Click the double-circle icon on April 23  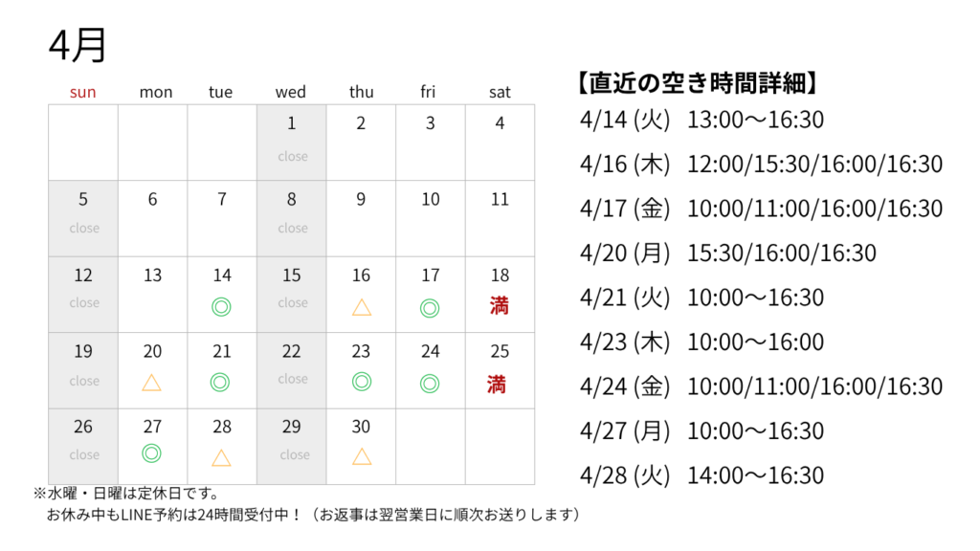(361, 382)
